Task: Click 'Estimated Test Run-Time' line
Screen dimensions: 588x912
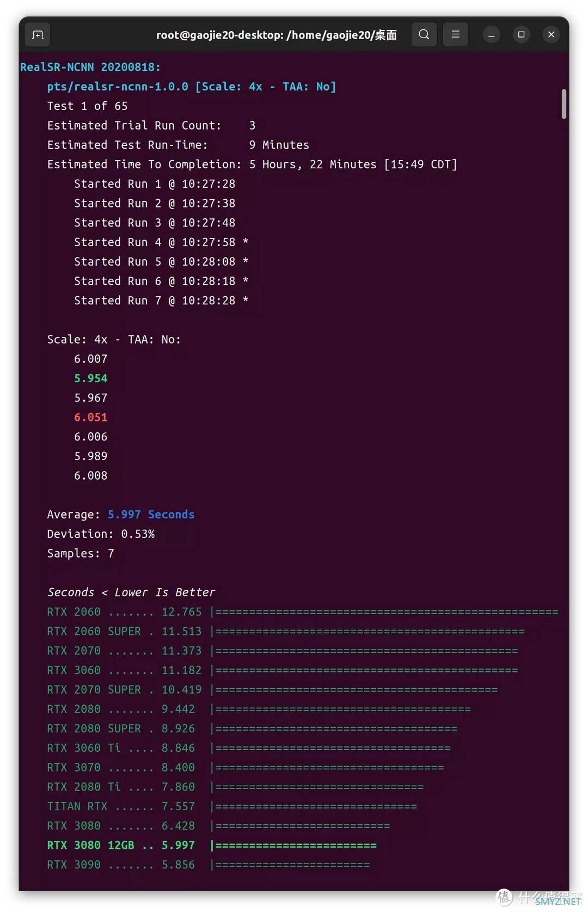Action: tap(178, 145)
